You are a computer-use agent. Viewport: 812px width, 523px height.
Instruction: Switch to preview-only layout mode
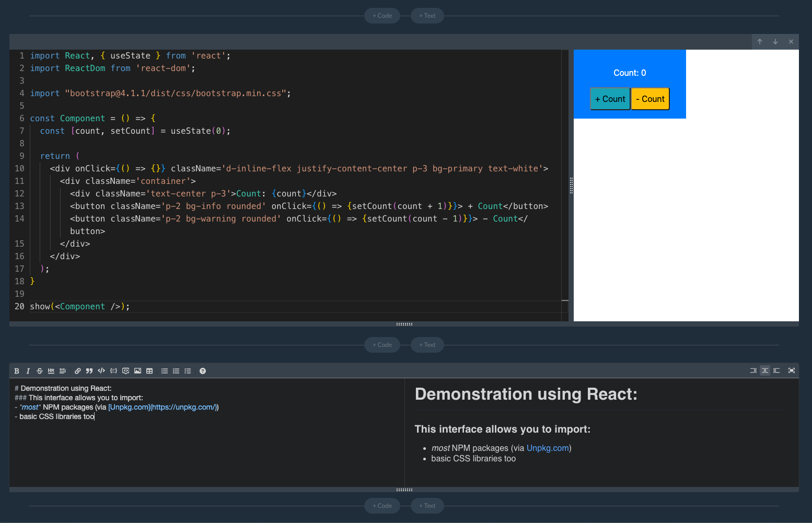pos(776,370)
